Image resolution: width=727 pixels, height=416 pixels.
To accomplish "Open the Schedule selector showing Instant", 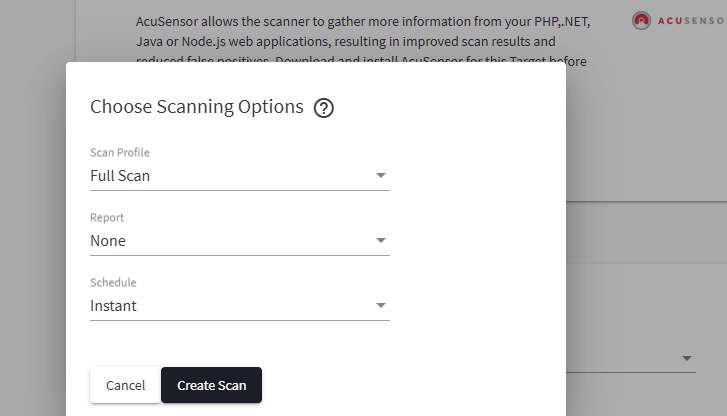I will [x=239, y=306].
